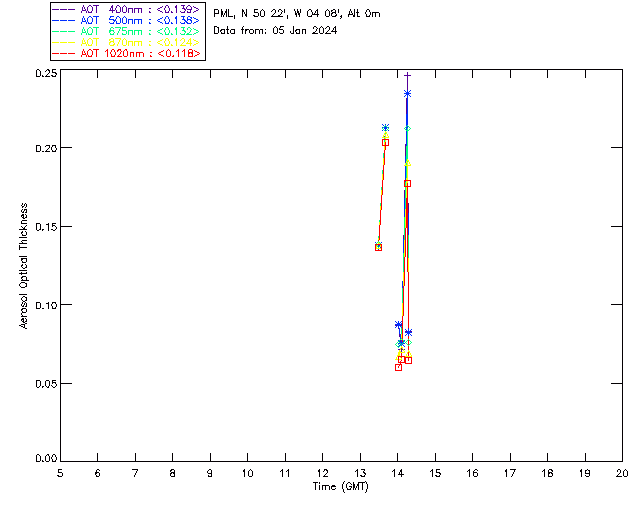
Task: Click the x-axis tick label 20
Action: 622,473
